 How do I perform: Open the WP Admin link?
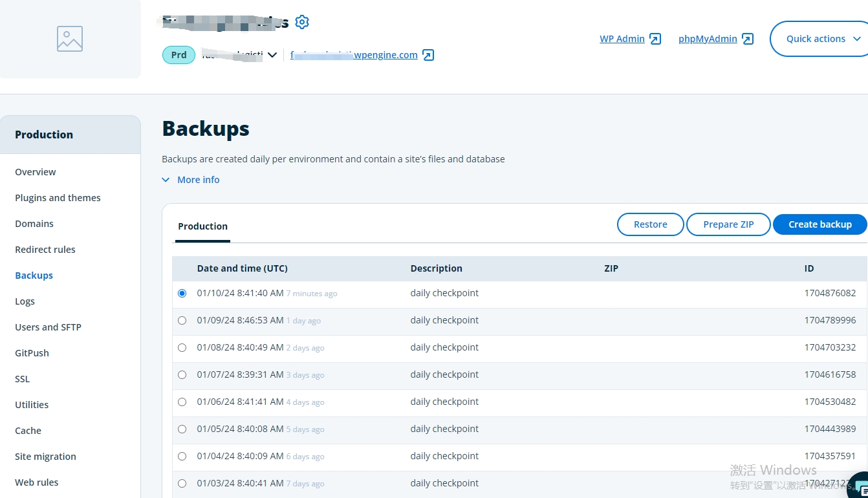click(x=622, y=39)
